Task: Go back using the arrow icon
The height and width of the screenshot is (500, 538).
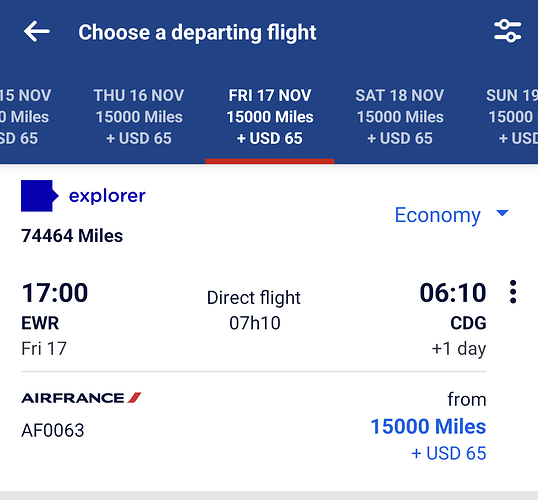Action: pos(37,32)
